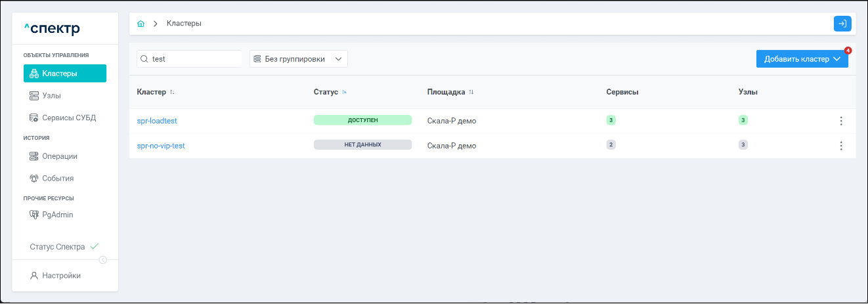
Task: Click the search field containing test
Action: [194, 59]
